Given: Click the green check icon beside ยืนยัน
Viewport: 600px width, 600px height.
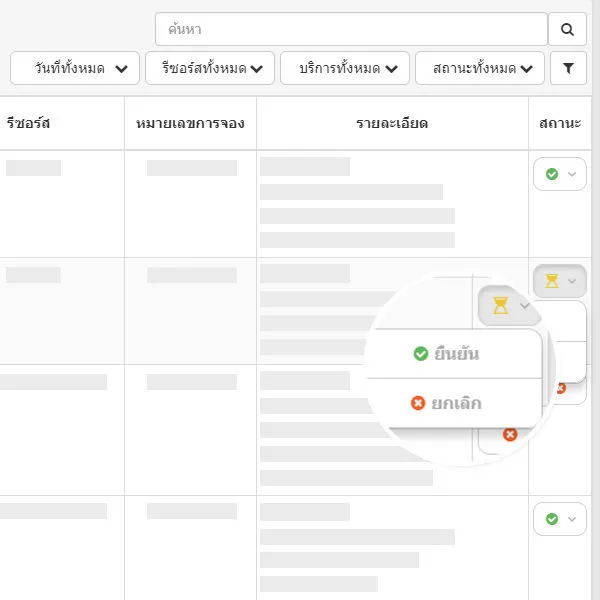Looking at the screenshot, I should tap(421, 354).
